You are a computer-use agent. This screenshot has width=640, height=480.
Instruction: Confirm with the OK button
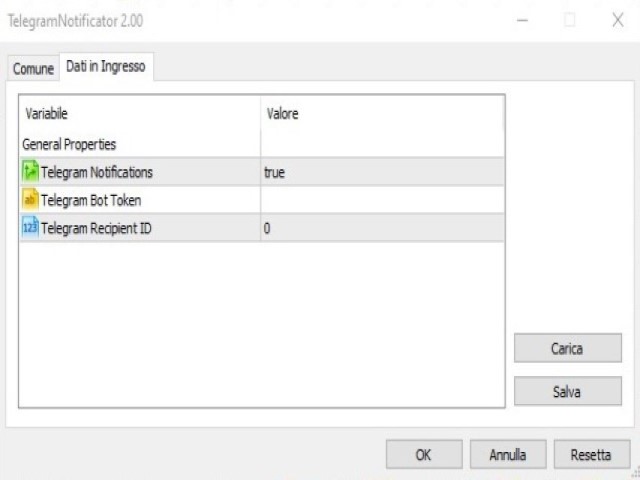tap(424, 454)
